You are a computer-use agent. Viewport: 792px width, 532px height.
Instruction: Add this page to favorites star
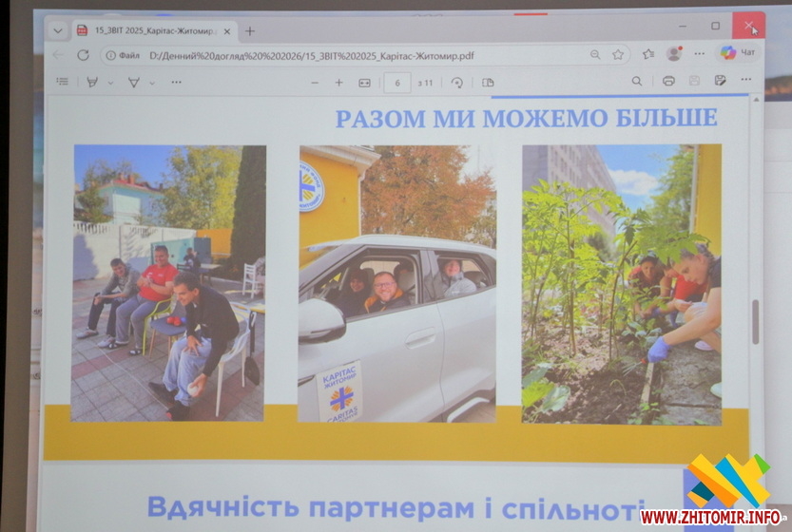[618, 55]
